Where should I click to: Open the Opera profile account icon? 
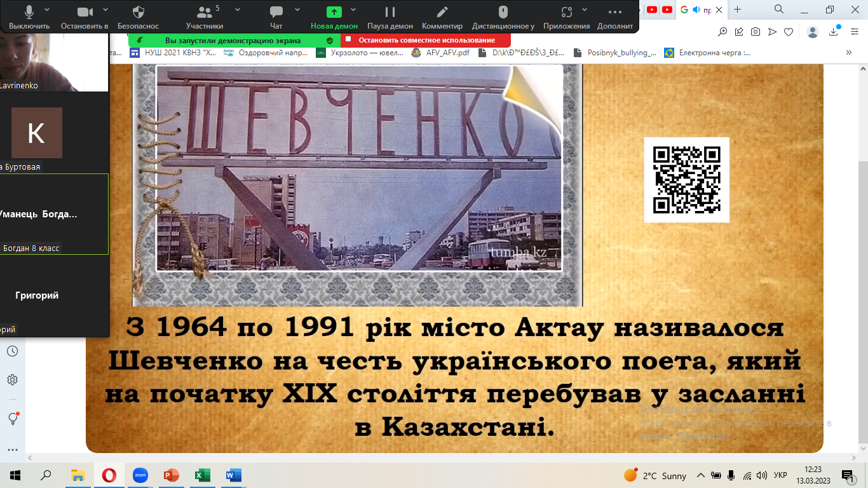pos(813,32)
